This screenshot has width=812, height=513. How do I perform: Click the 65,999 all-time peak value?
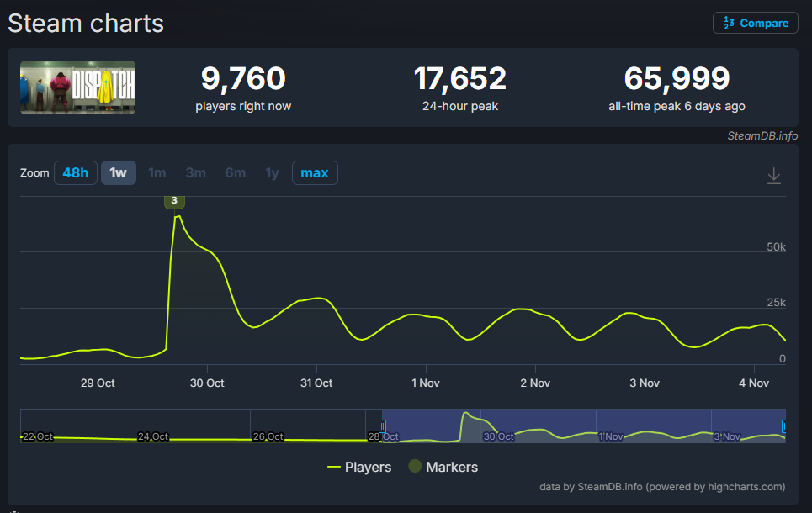[x=677, y=79]
